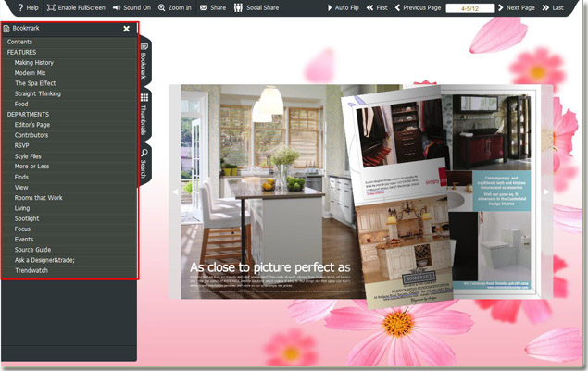Start Auto Flip playback
The width and height of the screenshot is (588, 371).
tap(344, 7)
